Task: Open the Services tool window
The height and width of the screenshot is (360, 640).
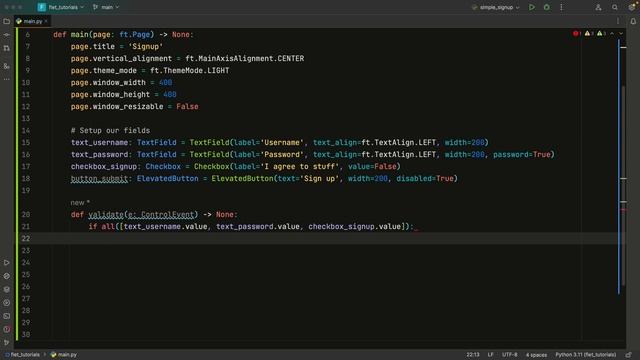Action: coord(7,303)
